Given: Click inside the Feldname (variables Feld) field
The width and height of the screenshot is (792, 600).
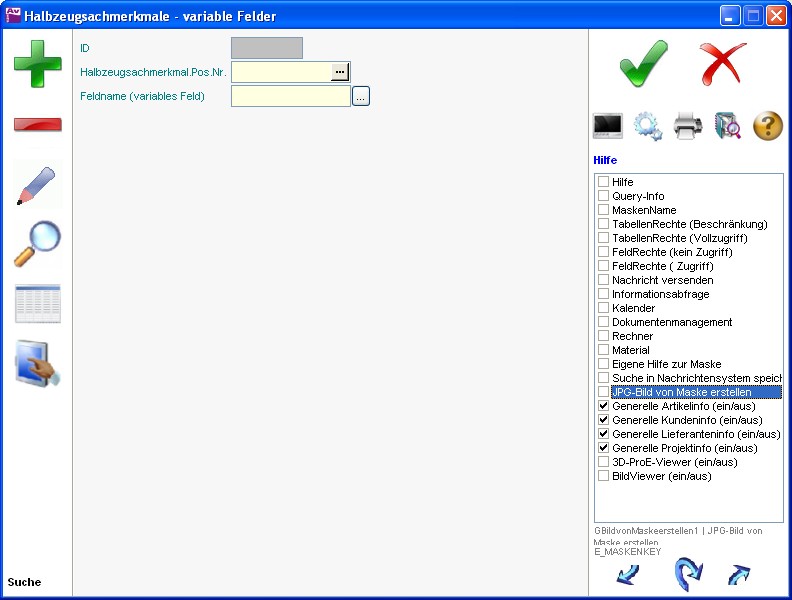Looking at the screenshot, I should [x=290, y=96].
